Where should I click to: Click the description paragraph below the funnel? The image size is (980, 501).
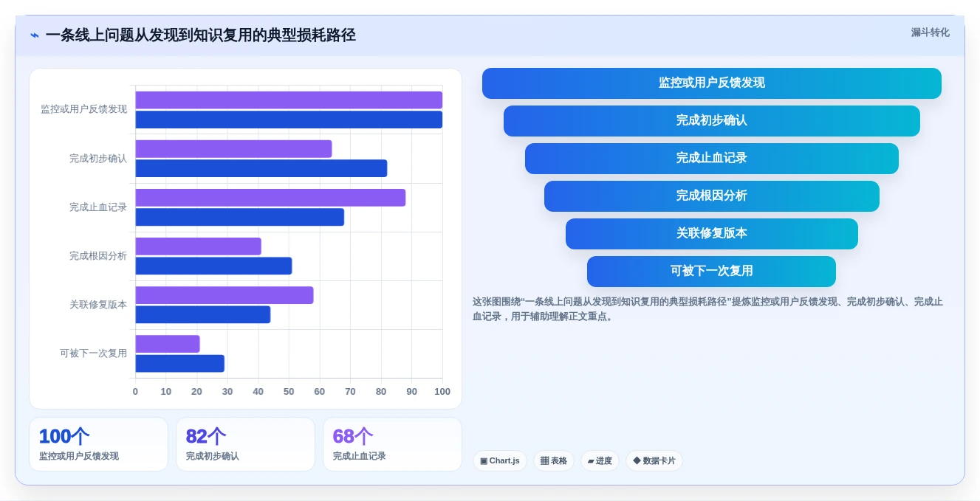(x=707, y=309)
